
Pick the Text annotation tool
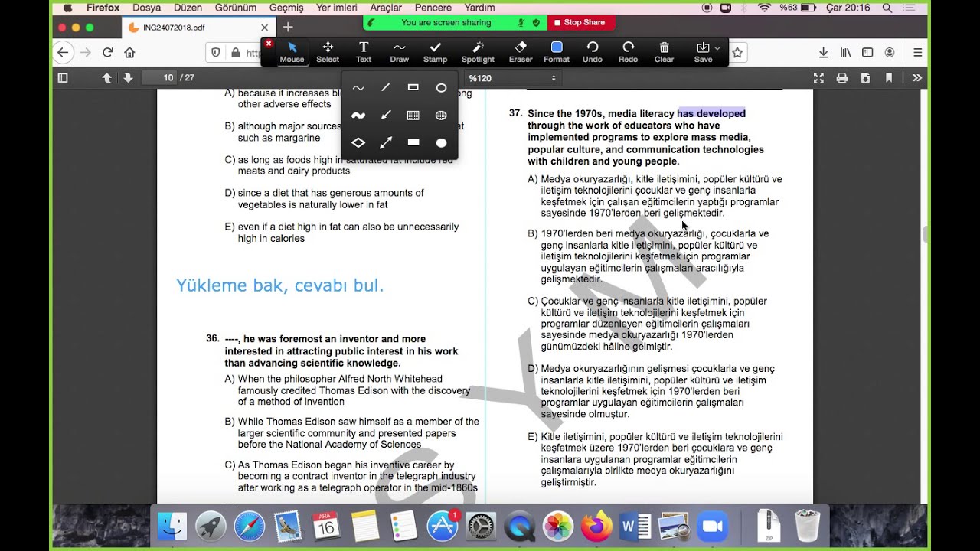pyautogui.click(x=364, y=52)
